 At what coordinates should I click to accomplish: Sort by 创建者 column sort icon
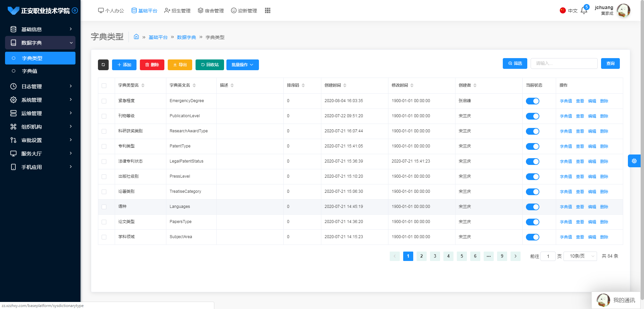click(x=475, y=85)
